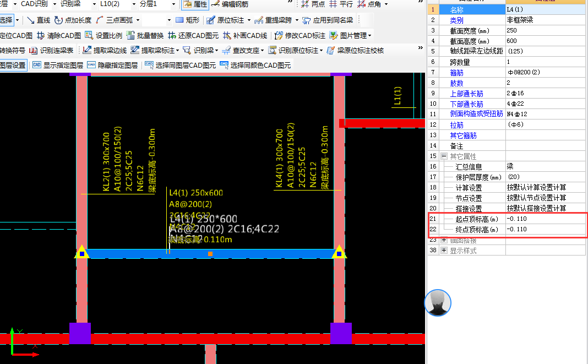588x364 pixels.
Task: Open the 分层1 layer dropdown
Action: 173,4
